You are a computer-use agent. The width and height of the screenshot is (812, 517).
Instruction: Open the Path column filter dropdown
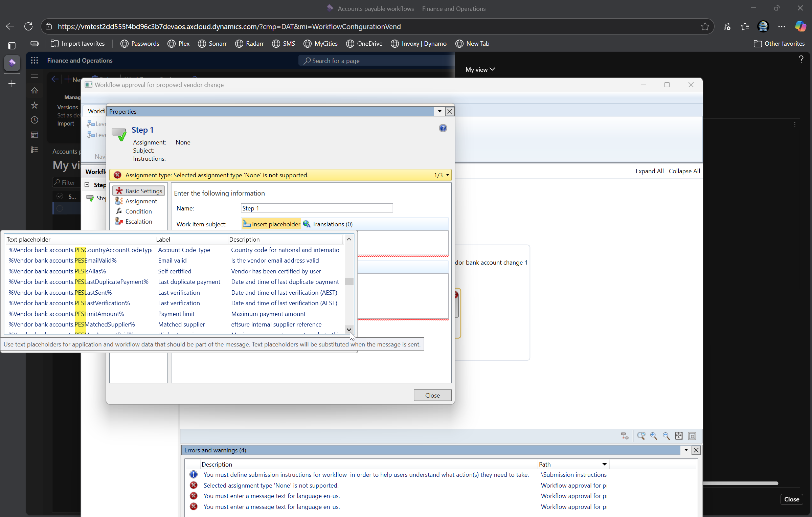604,464
